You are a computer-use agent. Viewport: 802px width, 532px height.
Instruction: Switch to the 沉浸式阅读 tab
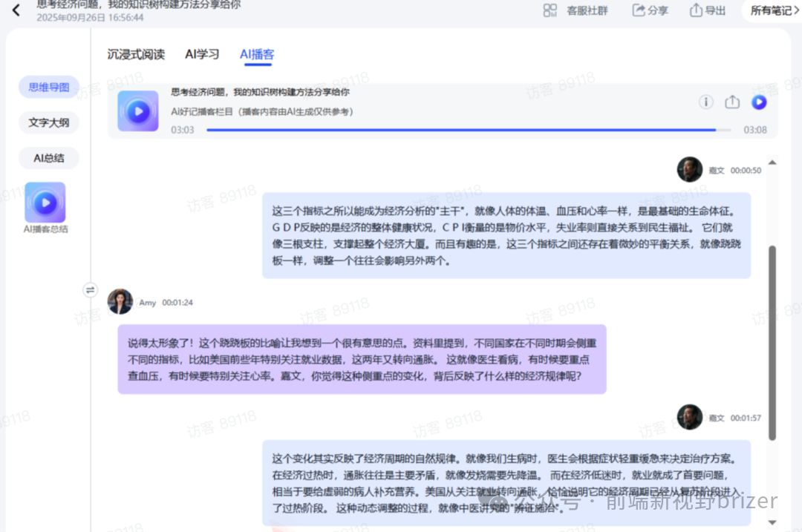click(135, 54)
